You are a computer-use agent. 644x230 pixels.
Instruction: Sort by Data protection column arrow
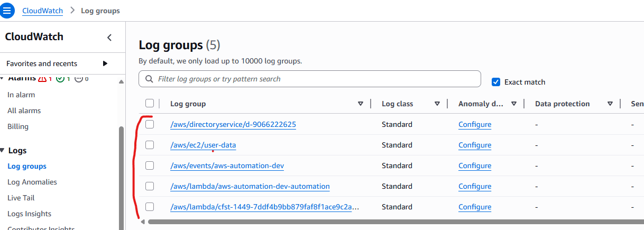[610, 104]
